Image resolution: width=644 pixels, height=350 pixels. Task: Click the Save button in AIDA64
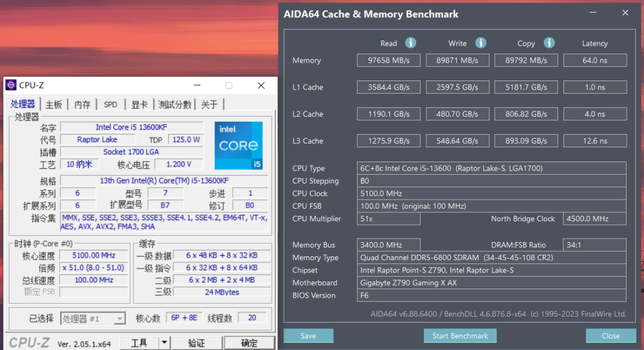[308, 336]
